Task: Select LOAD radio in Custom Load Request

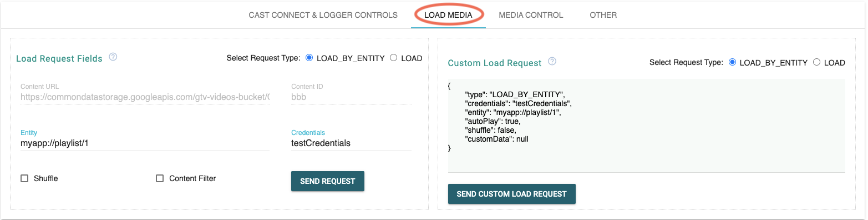Action: [x=816, y=62]
